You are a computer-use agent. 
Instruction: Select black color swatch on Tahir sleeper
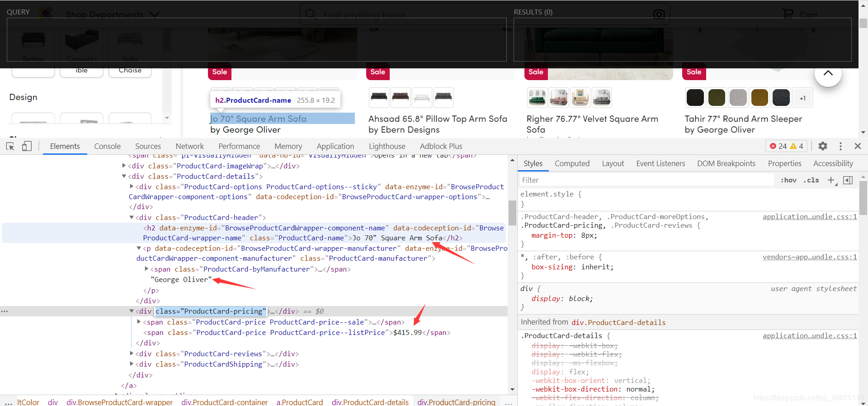[x=695, y=98]
